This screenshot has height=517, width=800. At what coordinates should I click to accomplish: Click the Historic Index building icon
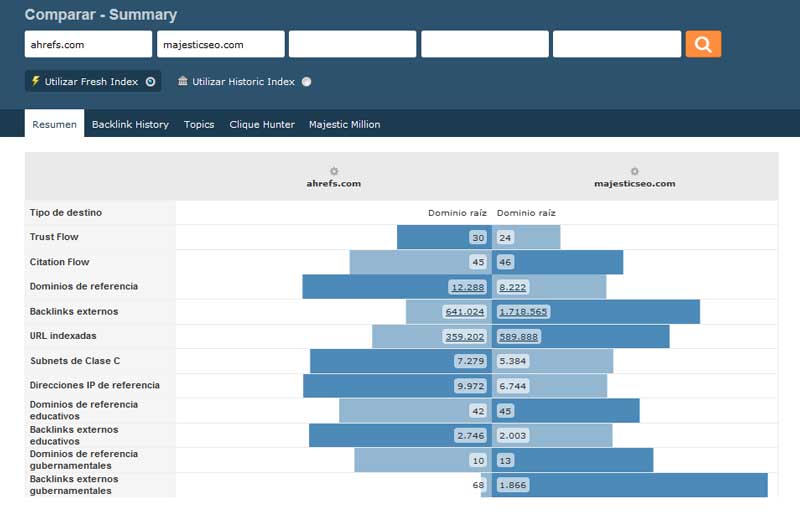182,81
